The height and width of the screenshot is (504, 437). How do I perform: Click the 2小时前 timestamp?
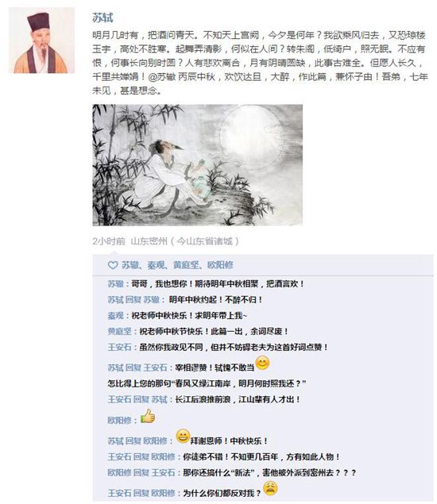pyautogui.click(x=109, y=241)
